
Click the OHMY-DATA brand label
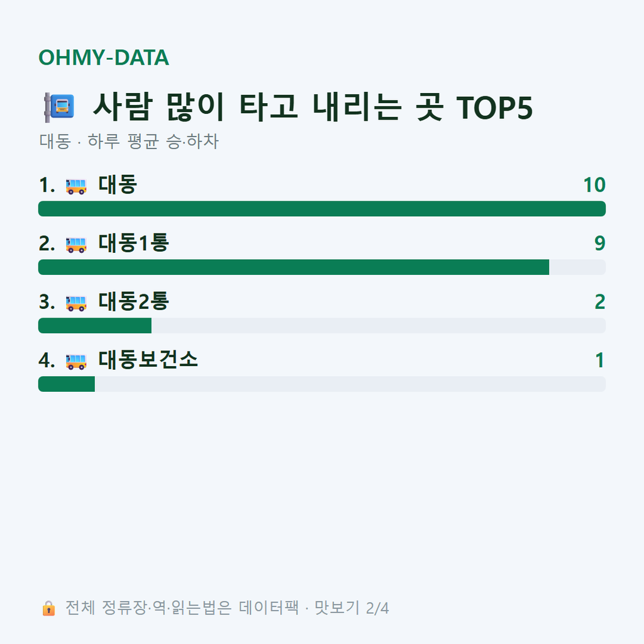pos(104,57)
